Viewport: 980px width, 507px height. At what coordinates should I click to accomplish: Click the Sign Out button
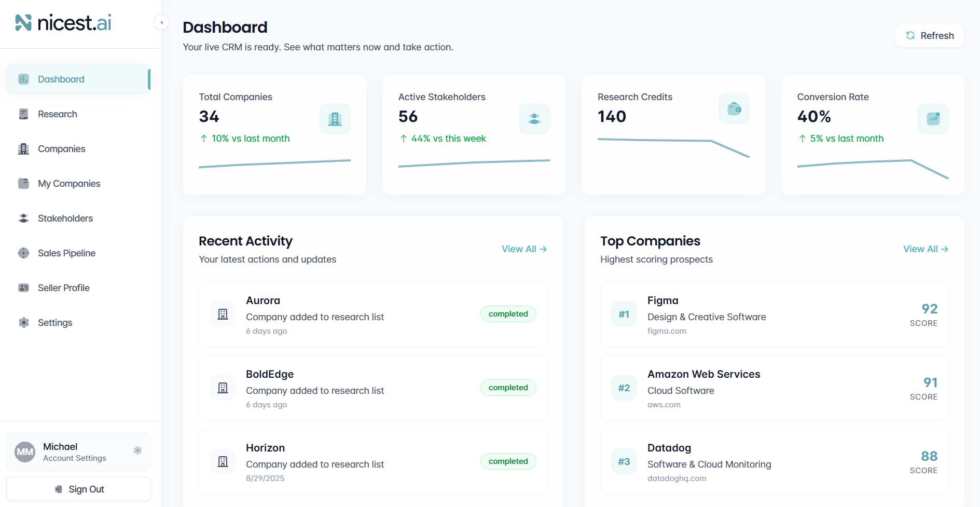[x=79, y=489]
